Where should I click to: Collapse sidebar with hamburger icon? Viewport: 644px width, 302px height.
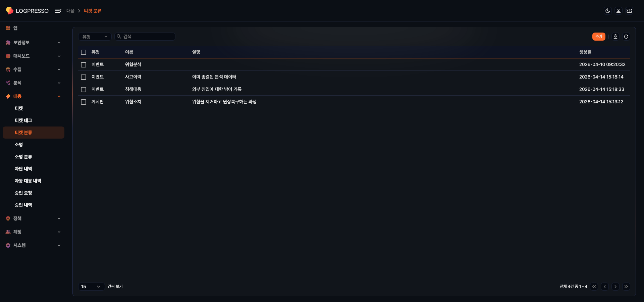coord(58,11)
